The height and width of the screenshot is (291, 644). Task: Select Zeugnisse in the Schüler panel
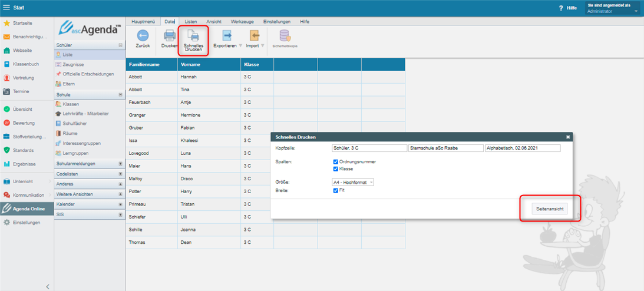(72, 64)
